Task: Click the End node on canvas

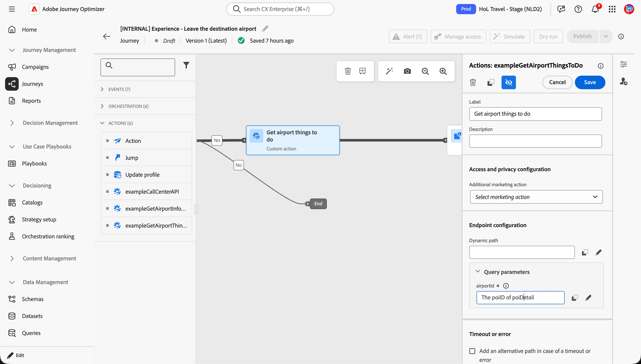Action: (318, 204)
